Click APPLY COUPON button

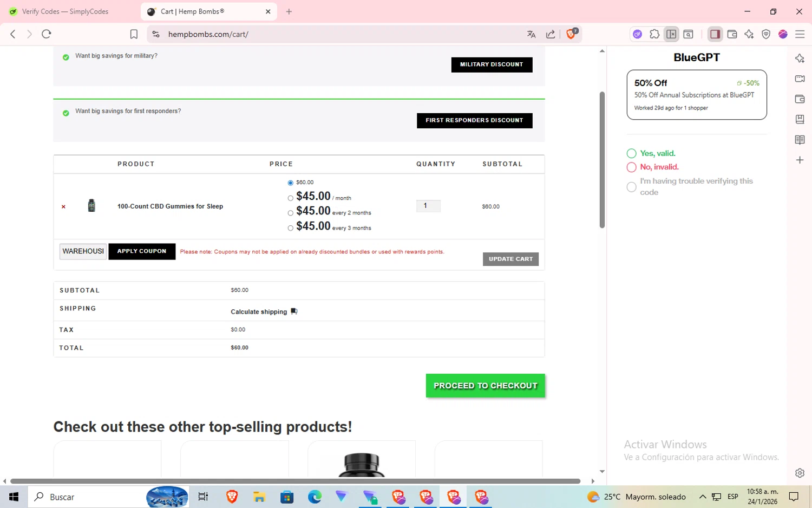(x=142, y=251)
